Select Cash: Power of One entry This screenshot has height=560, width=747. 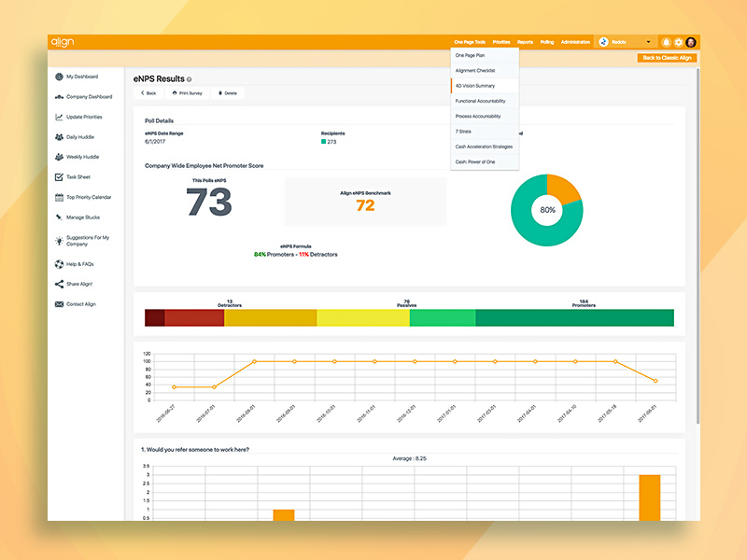pos(485,162)
